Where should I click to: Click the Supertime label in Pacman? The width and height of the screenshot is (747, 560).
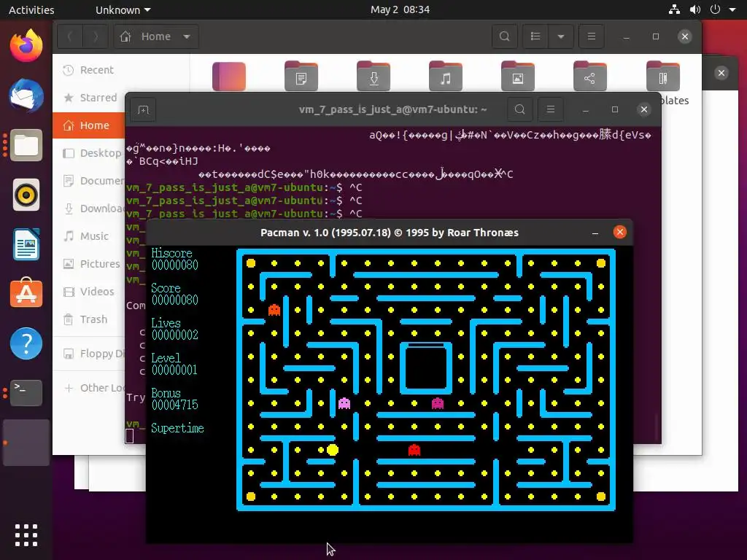(177, 427)
